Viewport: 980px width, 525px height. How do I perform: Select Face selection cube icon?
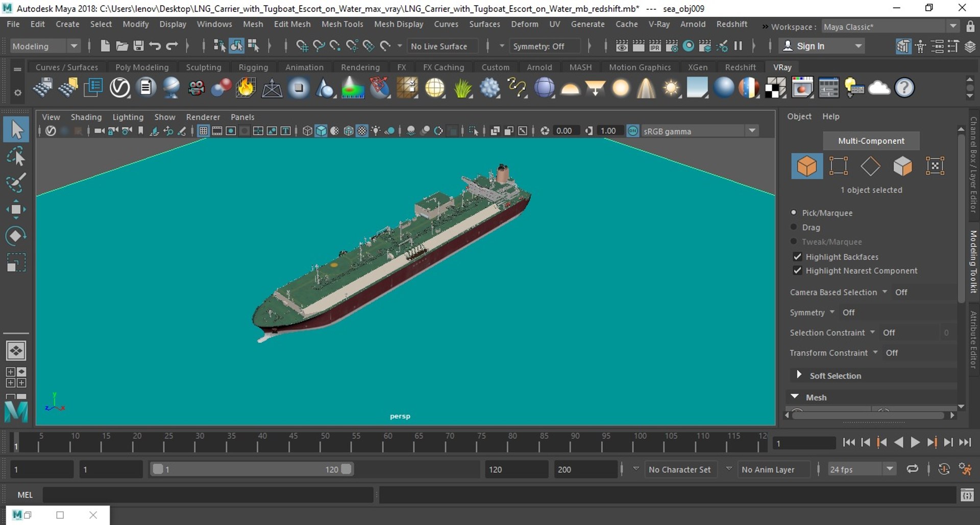tap(902, 166)
